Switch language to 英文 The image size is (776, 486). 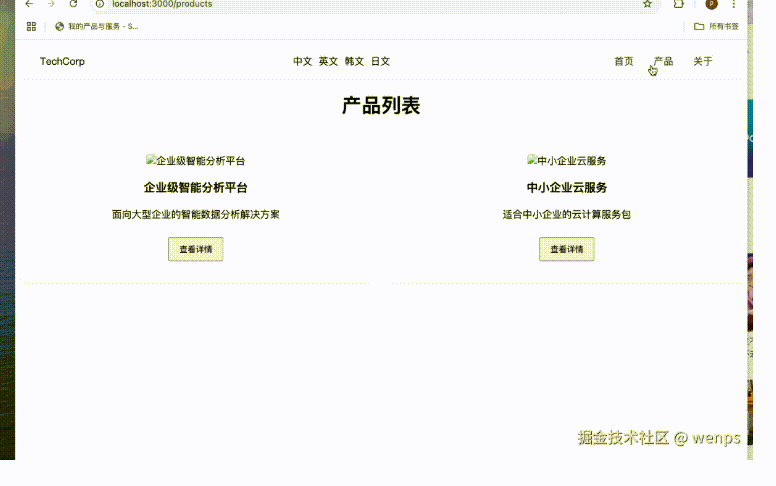328,61
